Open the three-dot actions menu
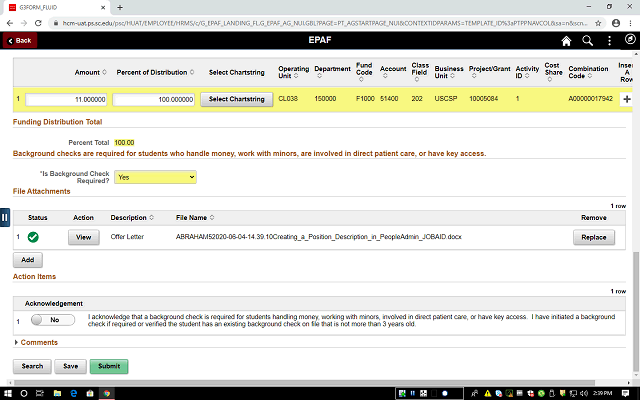 pyautogui.click(x=609, y=41)
